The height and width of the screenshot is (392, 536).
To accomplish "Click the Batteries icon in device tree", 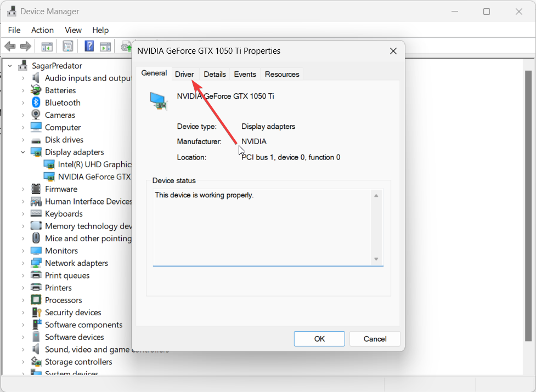I will tap(36, 90).
